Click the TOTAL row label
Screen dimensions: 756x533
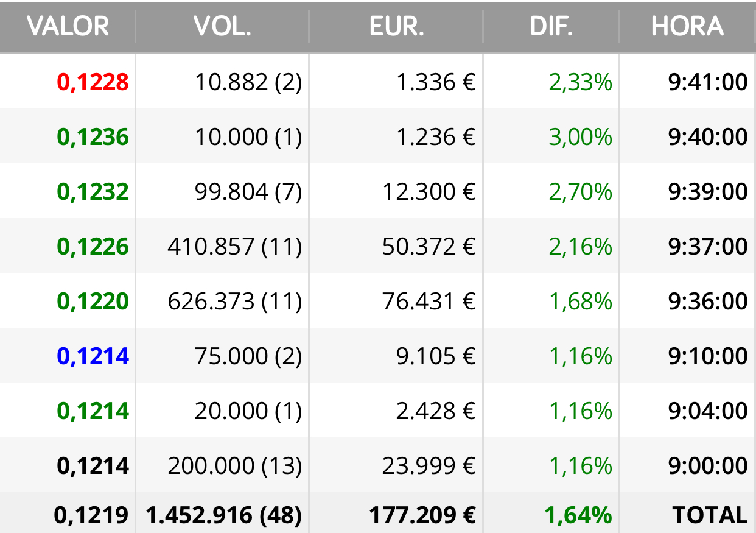710,515
